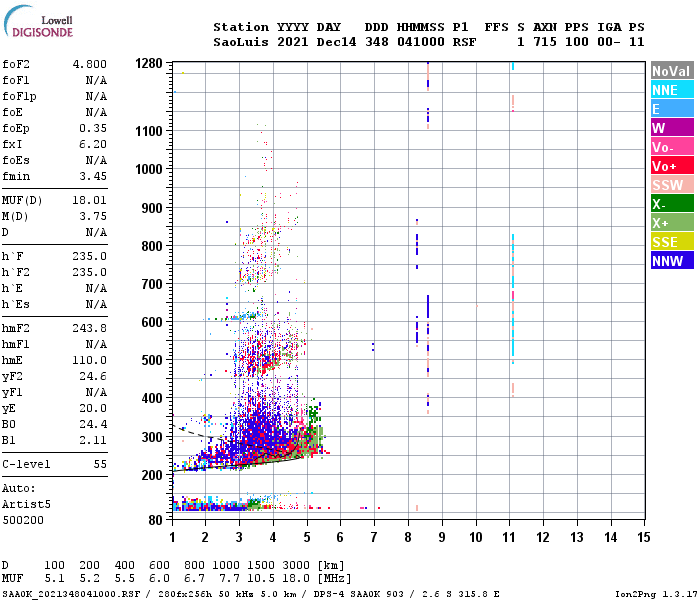
Task: Click the yE value 20.0
Action: click(93, 408)
